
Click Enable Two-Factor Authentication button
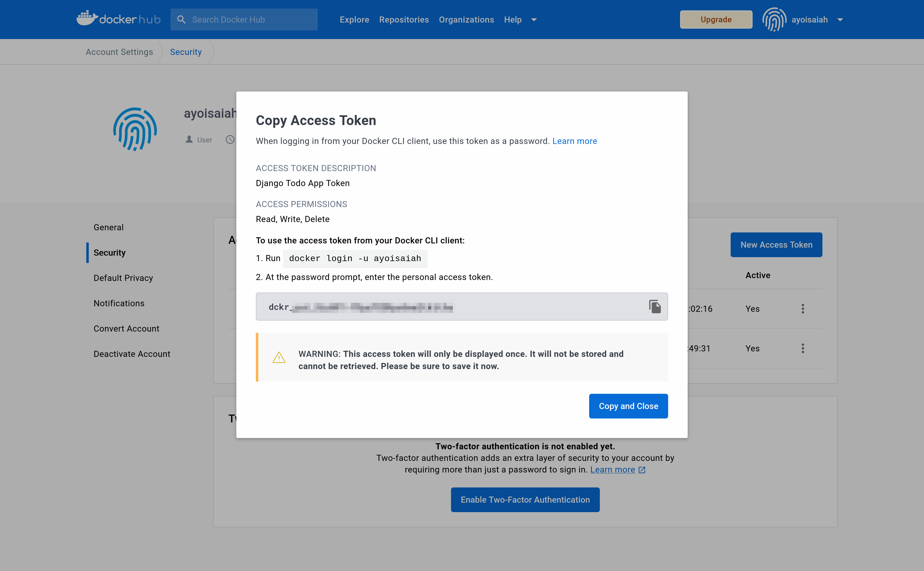click(x=525, y=500)
